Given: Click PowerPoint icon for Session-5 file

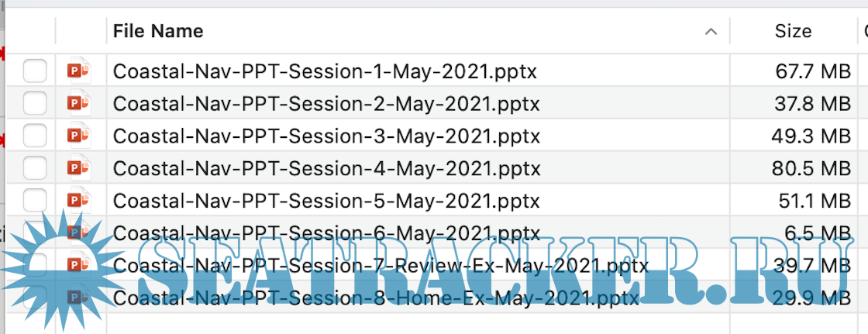Looking at the screenshot, I should pos(78,200).
